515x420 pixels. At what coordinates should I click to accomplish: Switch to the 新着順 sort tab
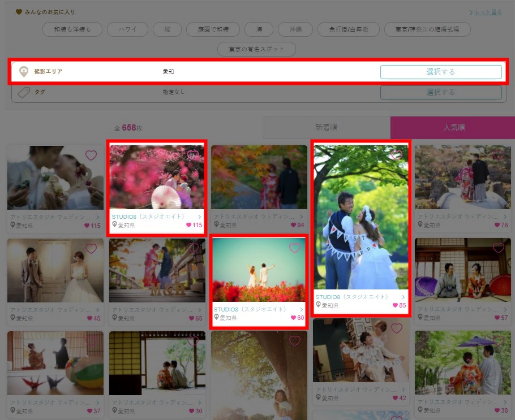326,128
